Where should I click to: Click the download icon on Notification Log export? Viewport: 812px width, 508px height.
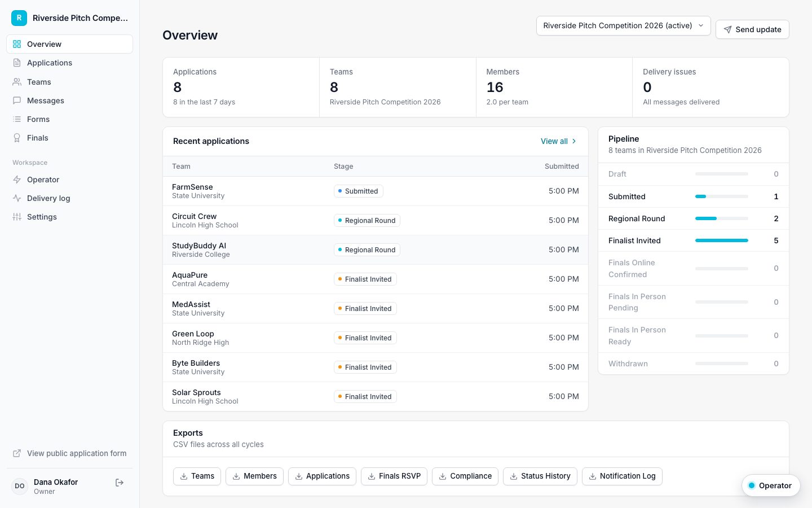click(x=593, y=476)
